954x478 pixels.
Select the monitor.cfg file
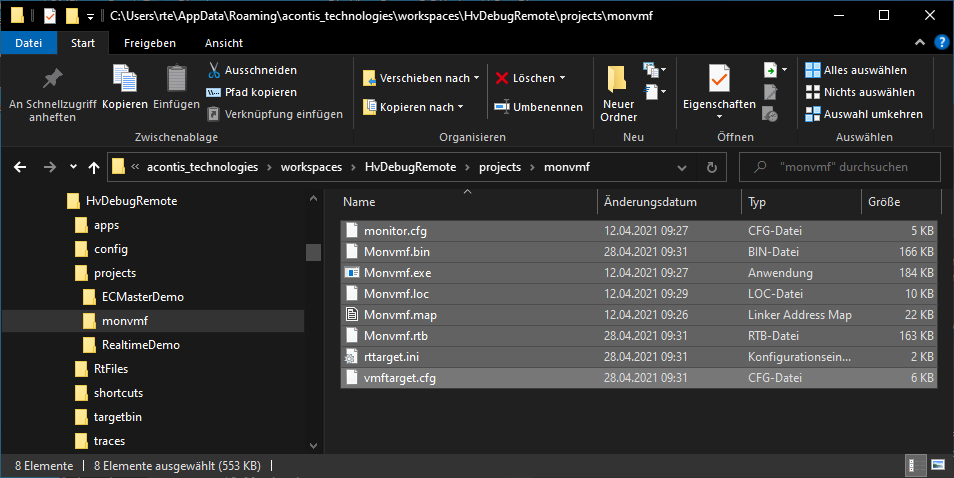pos(638,231)
